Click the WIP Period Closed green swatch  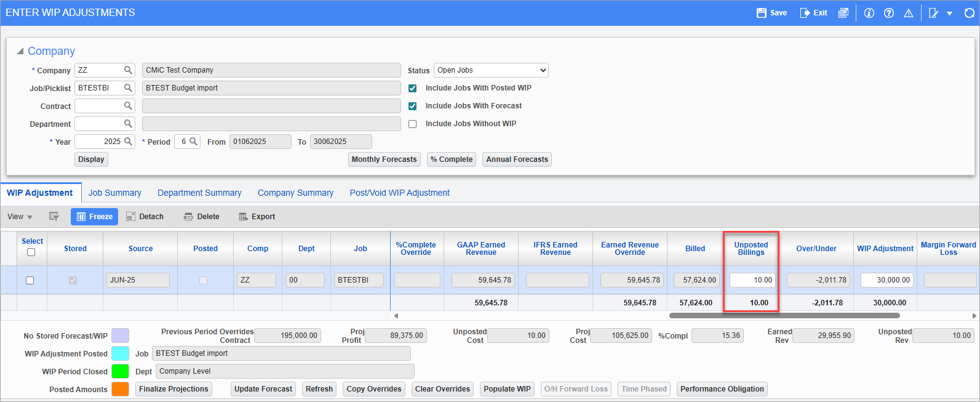pyautogui.click(x=120, y=371)
